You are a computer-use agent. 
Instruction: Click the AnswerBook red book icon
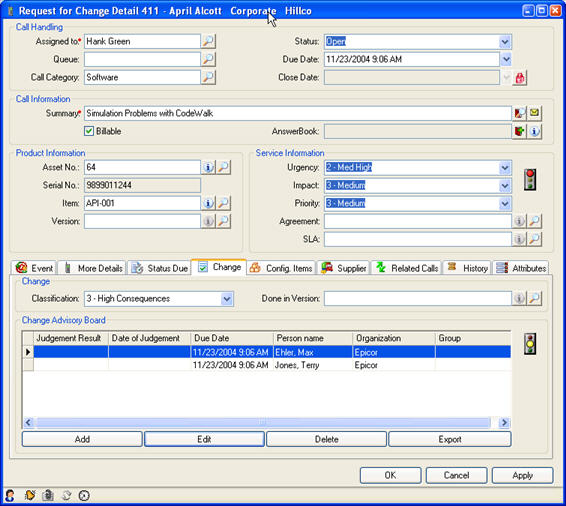520,131
